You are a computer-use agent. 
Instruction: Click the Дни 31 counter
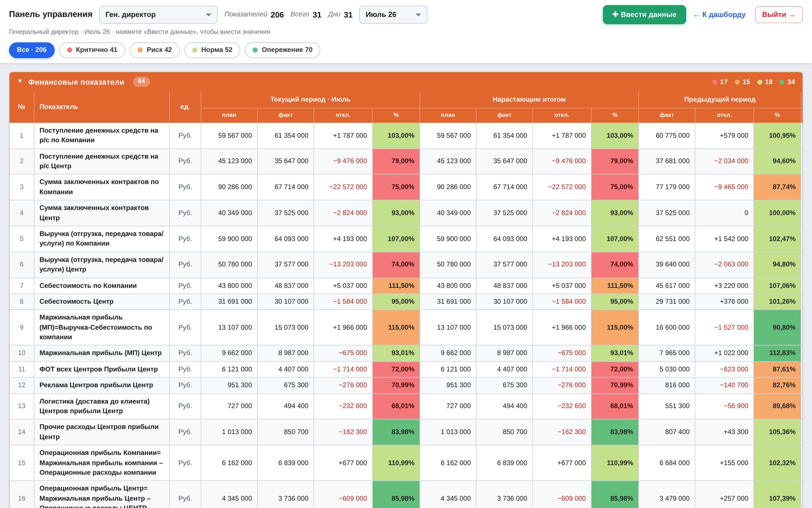pyautogui.click(x=340, y=15)
